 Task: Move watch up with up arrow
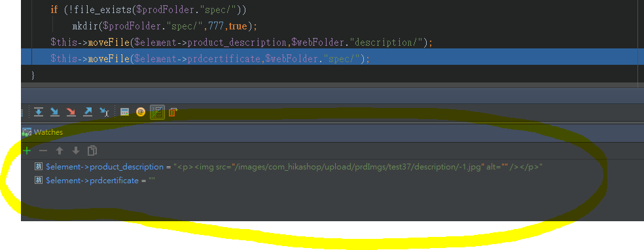tap(60, 151)
